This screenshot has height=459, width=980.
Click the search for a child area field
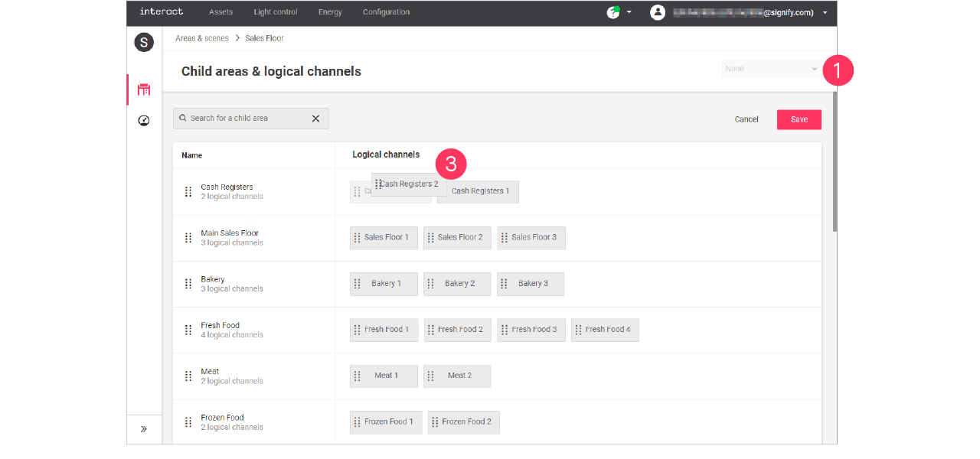[245, 119]
